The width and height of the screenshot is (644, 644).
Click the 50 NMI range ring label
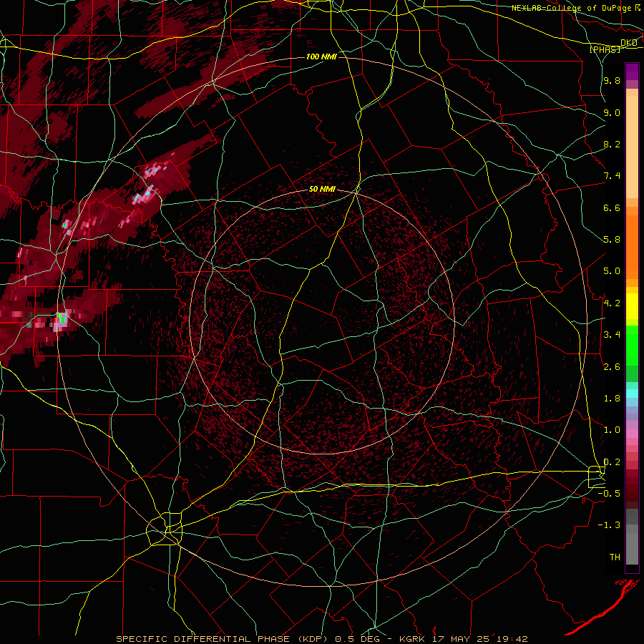[322, 190]
